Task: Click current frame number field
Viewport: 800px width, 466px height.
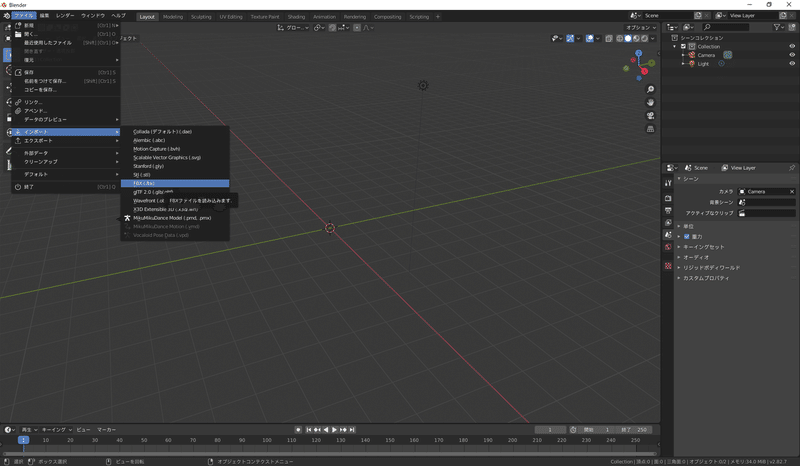Action: (550, 430)
